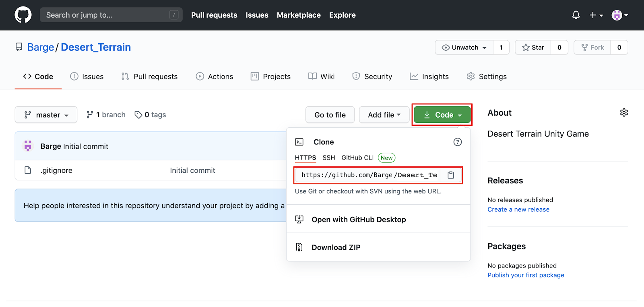The width and height of the screenshot is (644, 307).
Task: Open the Clone help question-mark icon
Action: [x=457, y=142]
